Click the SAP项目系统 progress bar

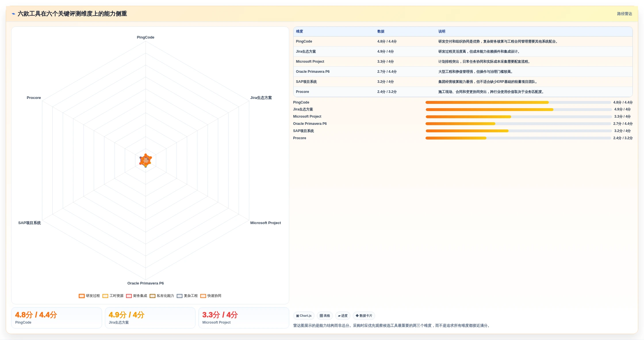[519, 131]
